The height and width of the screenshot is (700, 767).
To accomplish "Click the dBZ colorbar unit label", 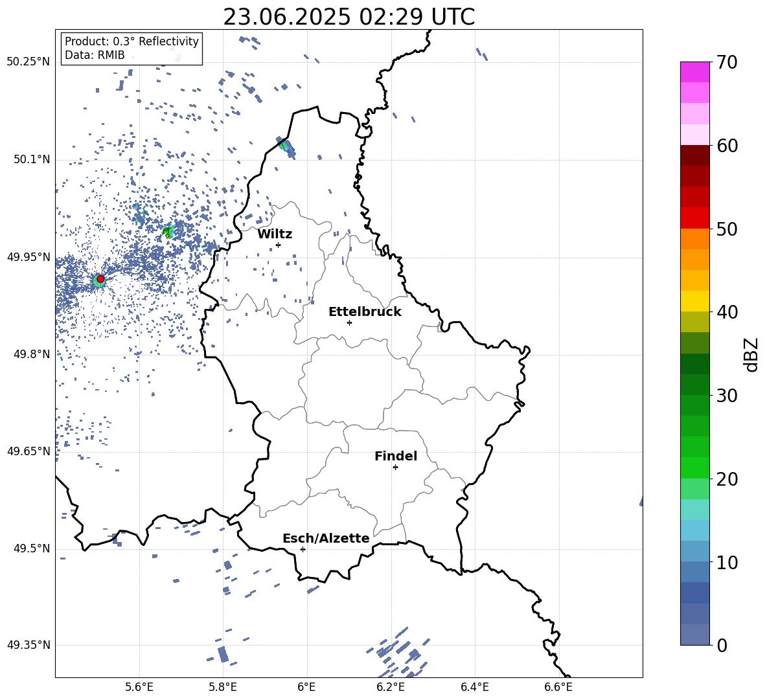I will (x=752, y=354).
